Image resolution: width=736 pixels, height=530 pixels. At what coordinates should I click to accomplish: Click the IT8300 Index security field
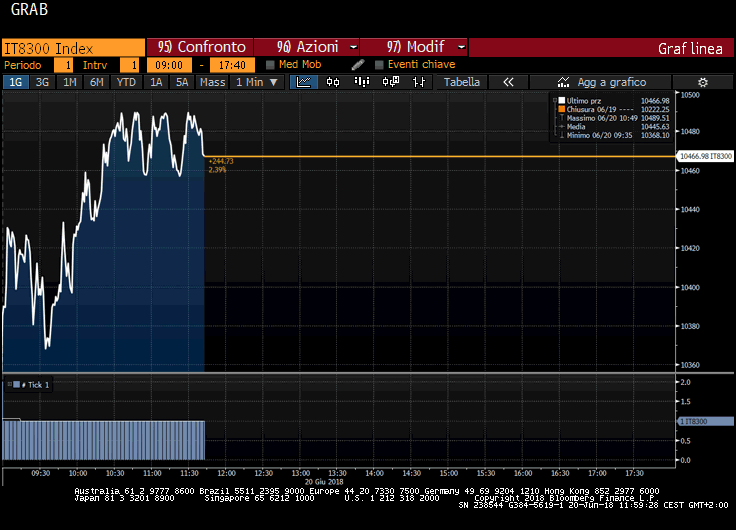tap(72, 47)
